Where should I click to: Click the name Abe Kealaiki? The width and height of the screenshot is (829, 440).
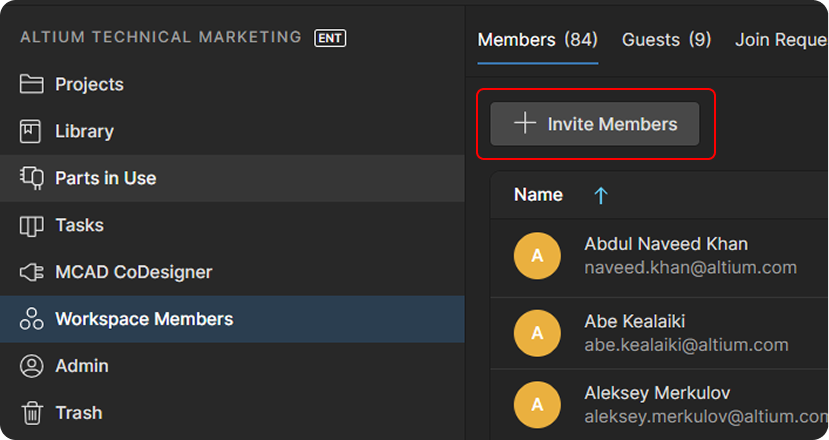(x=634, y=321)
